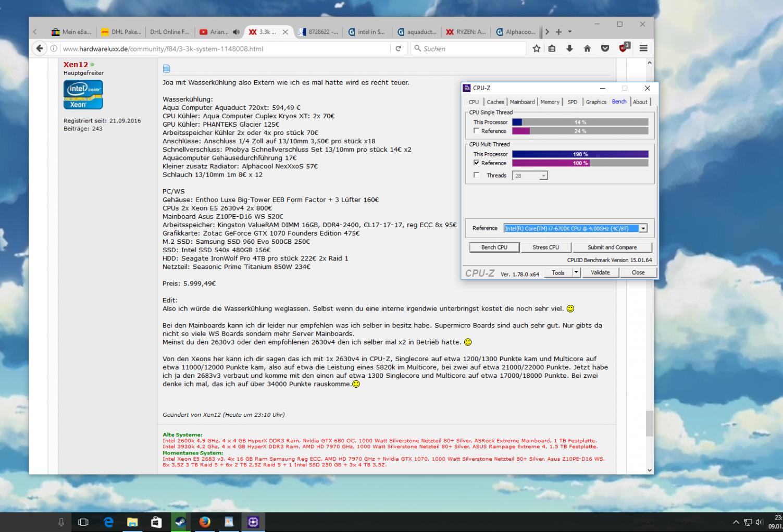Switch to Steam on the taskbar
This screenshot has height=532, width=783.
180,522
